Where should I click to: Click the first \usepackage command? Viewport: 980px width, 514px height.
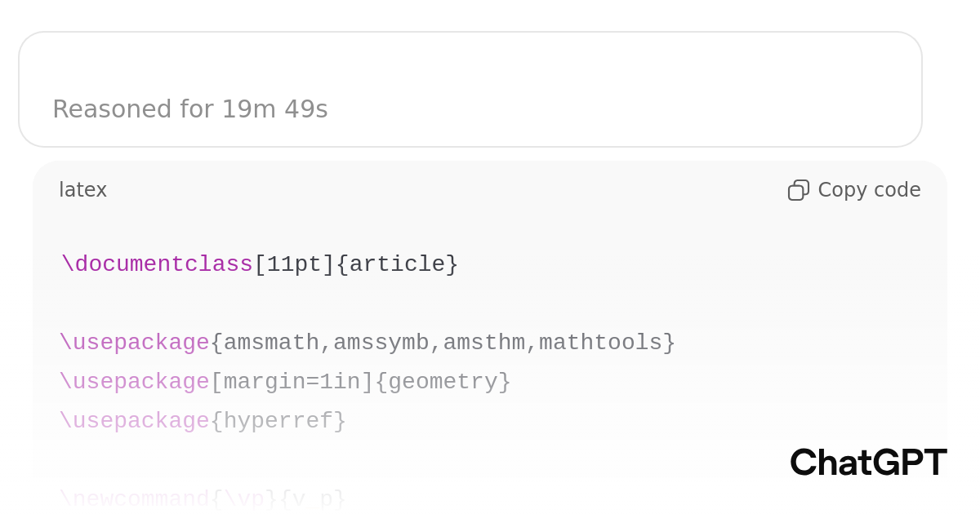click(134, 343)
